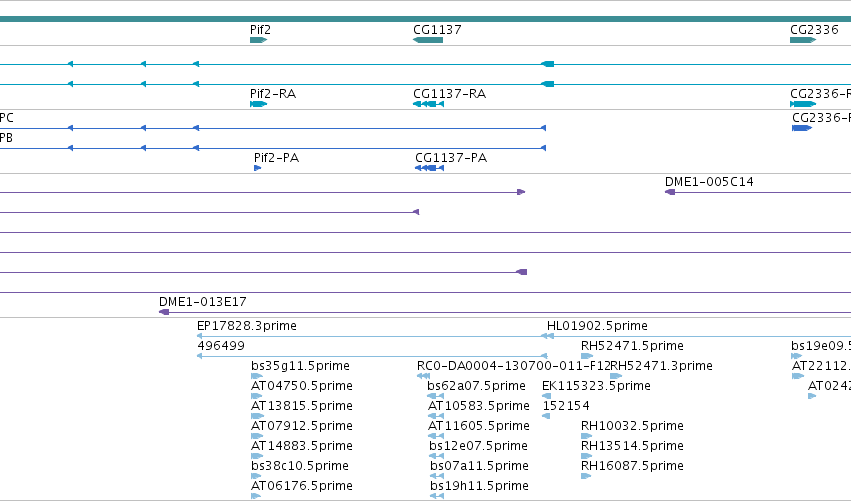Click the AT11605.5prime label
This screenshot has width=851, height=501.
tap(478, 426)
